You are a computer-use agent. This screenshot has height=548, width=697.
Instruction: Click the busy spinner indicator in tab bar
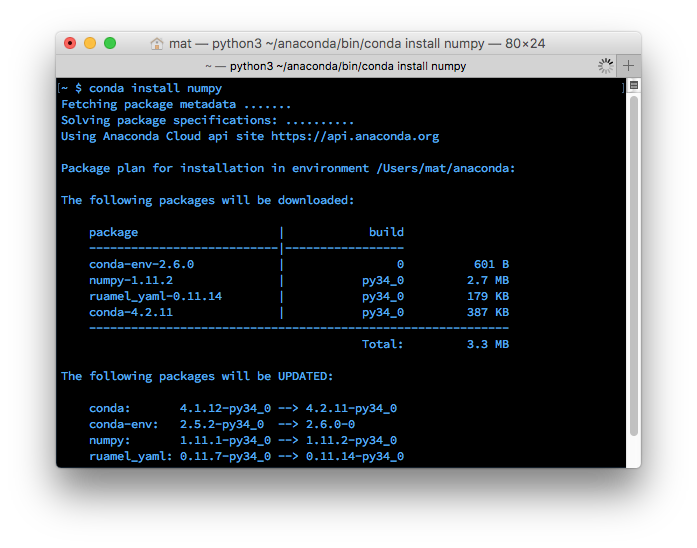[x=605, y=66]
